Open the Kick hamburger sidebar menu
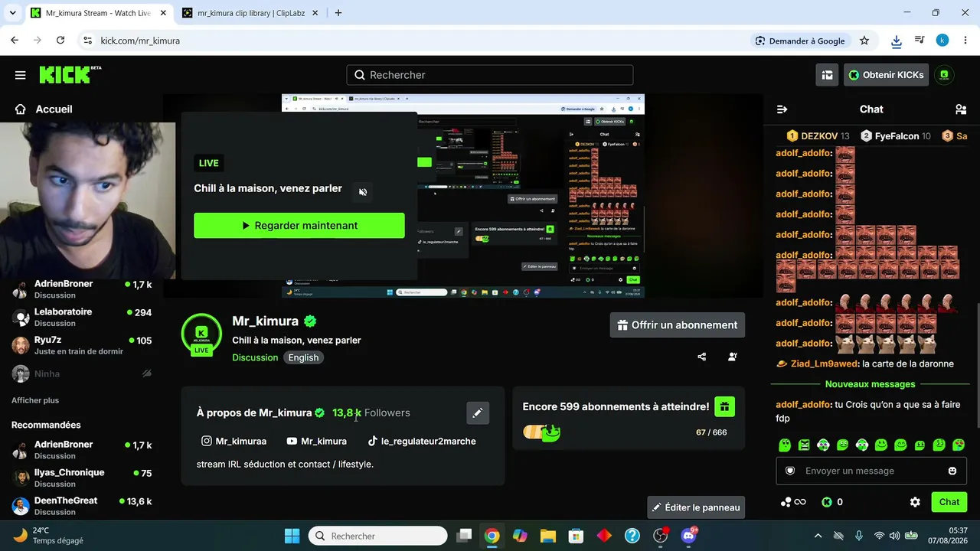 [x=21, y=75]
